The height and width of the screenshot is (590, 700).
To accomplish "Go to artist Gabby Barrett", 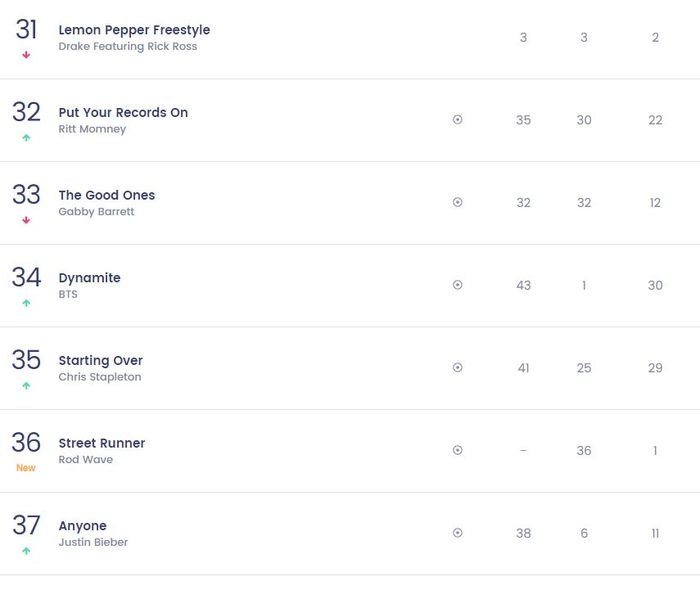I will pyautogui.click(x=96, y=212).
